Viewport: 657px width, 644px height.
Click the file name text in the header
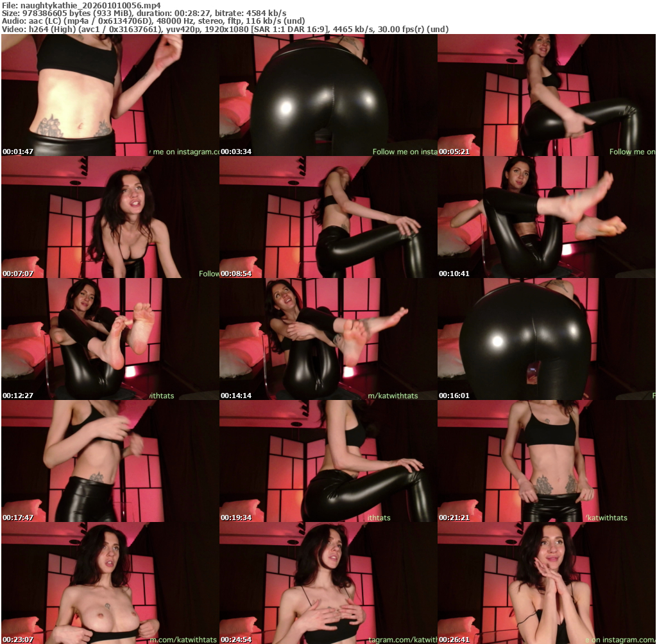click(81, 5)
